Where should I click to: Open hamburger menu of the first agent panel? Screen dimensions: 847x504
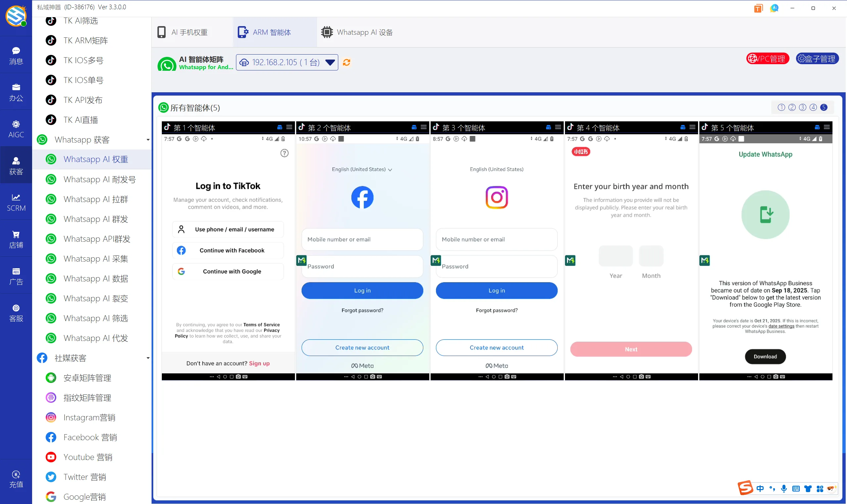[289, 127]
